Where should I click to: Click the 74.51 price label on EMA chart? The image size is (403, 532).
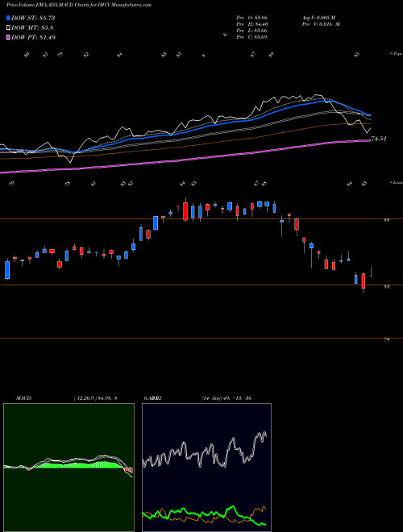click(x=380, y=139)
